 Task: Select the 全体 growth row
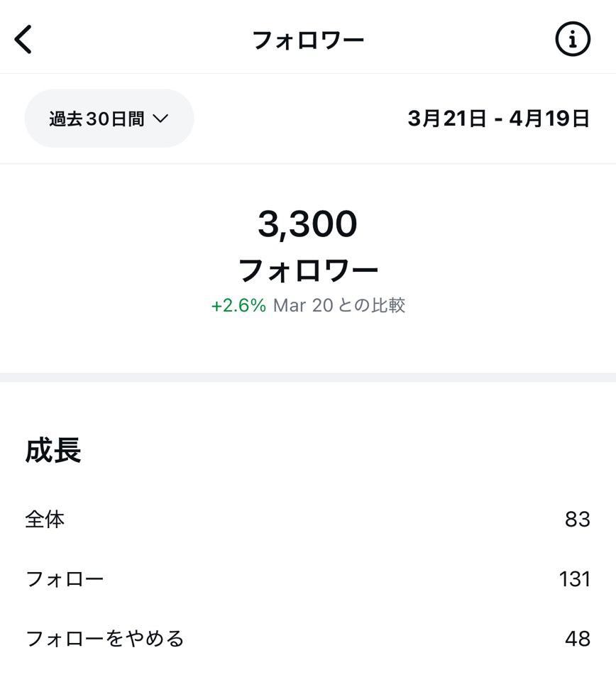[45, 520]
